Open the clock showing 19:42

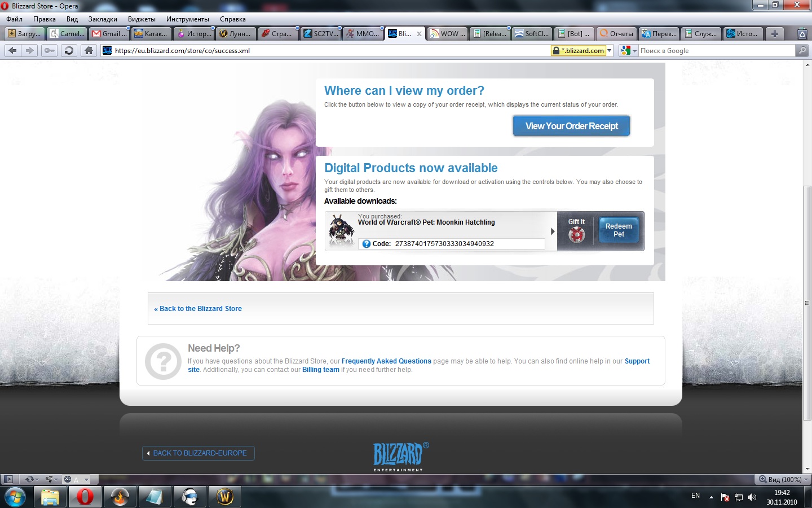[782, 497]
